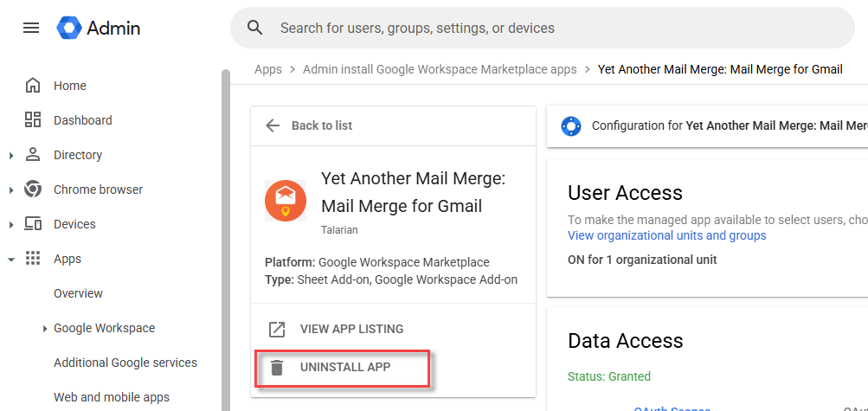Click the trash can uninstall icon
Image resolution: width=868 pixels, height=411 pixels.
[277, 367]
